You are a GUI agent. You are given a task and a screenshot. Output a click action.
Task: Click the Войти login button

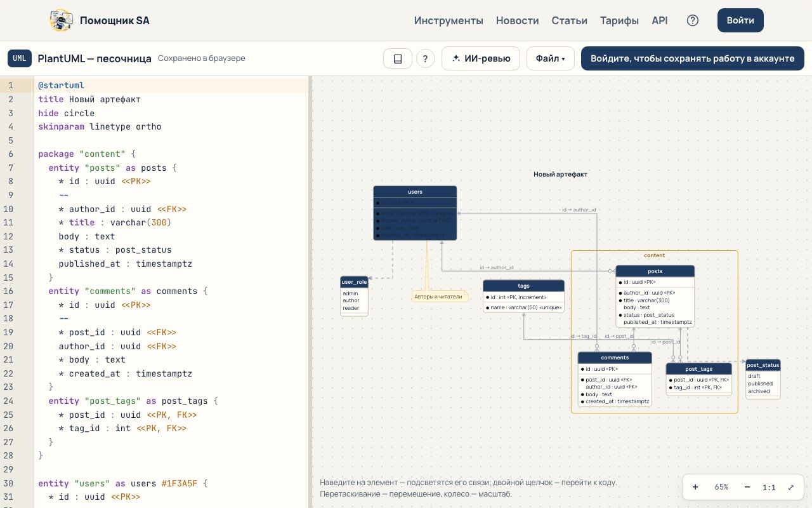point(740,20)
